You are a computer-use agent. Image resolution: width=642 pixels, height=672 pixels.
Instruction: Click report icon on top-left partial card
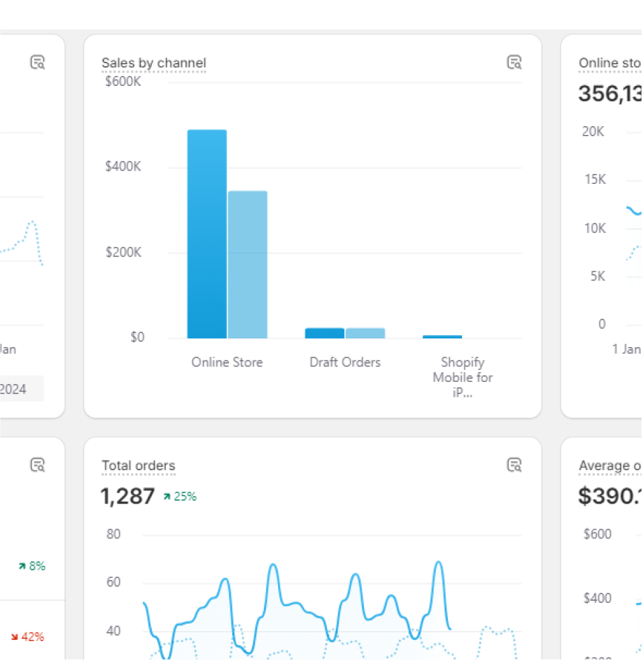coord(38,62)
